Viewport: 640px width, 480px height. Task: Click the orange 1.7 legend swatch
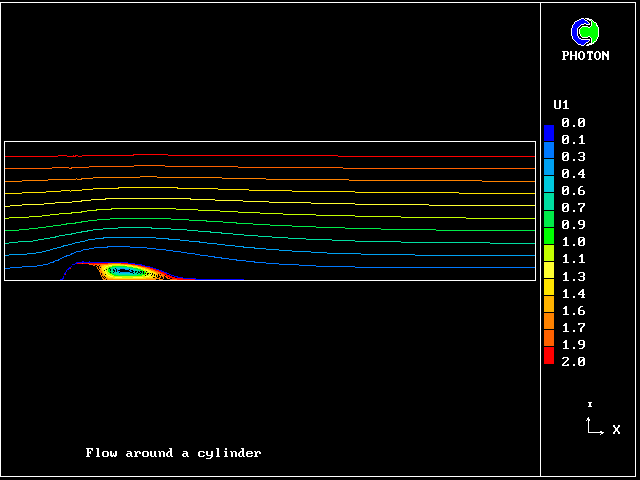click(x=549, y=327)
